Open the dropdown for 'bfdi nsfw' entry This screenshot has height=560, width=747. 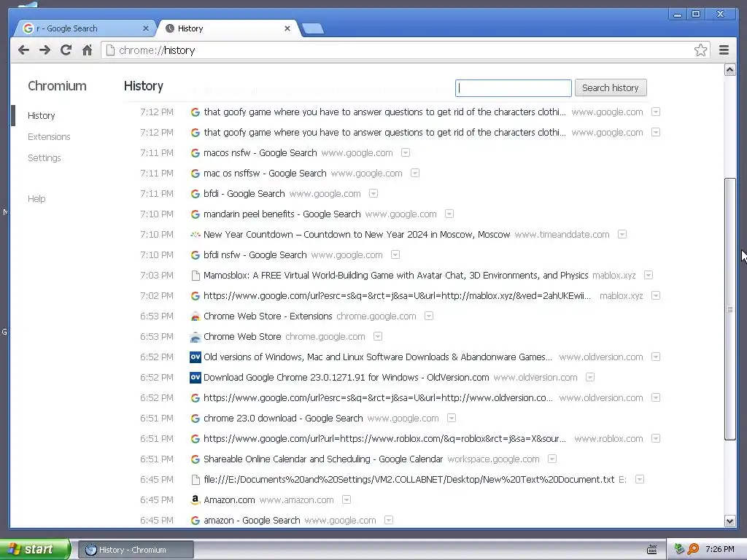395,254
